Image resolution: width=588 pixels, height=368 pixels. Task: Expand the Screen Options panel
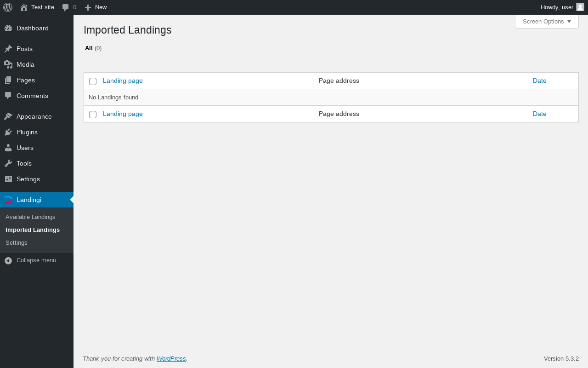[x=547, y=22]
